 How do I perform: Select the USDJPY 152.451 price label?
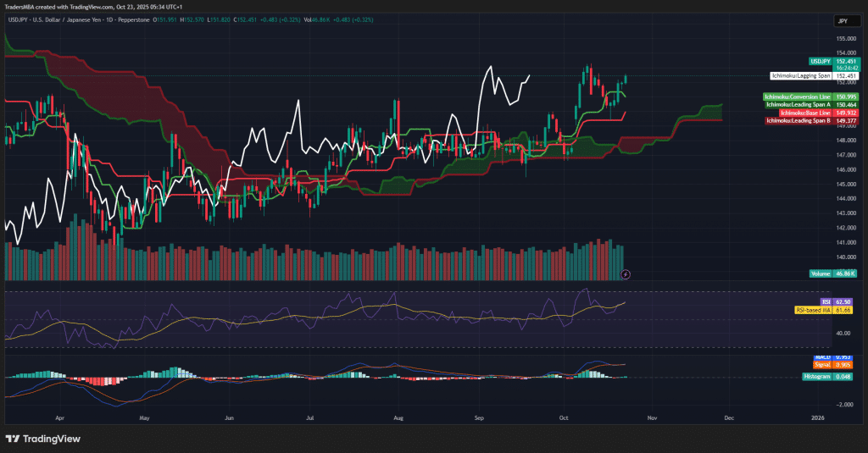[834, 62]
